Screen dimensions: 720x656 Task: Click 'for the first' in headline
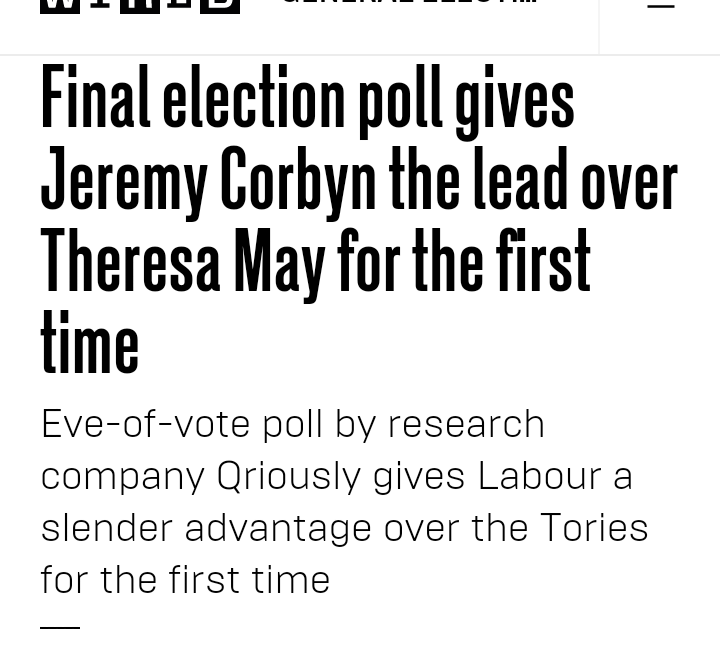[x=464, y=262]
